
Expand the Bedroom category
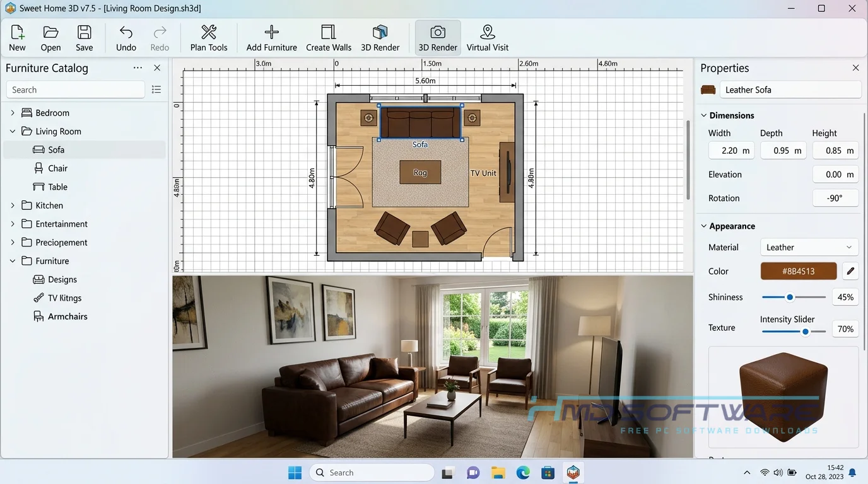[x=13, y=113]
